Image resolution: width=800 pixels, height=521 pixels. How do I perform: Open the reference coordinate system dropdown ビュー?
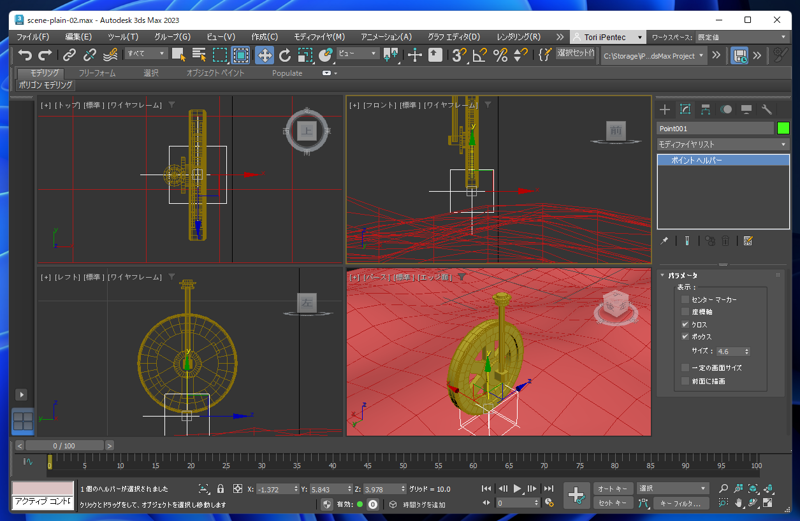point(357,54)
